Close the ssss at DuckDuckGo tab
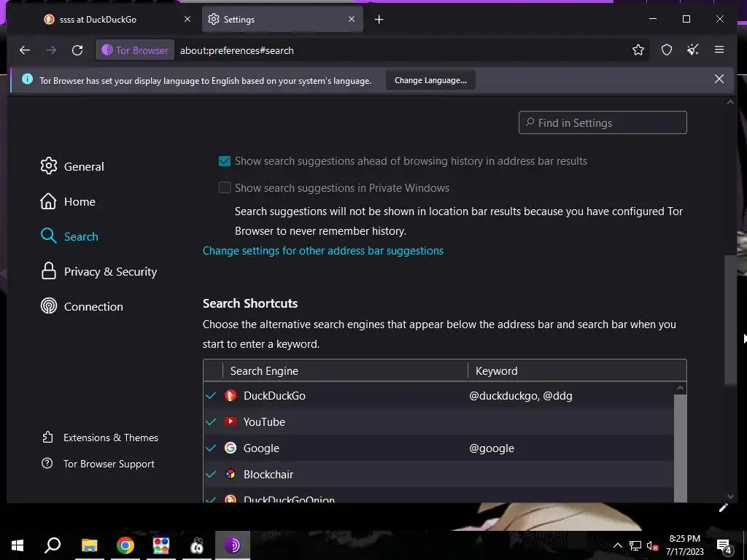 tap(187, 19)
